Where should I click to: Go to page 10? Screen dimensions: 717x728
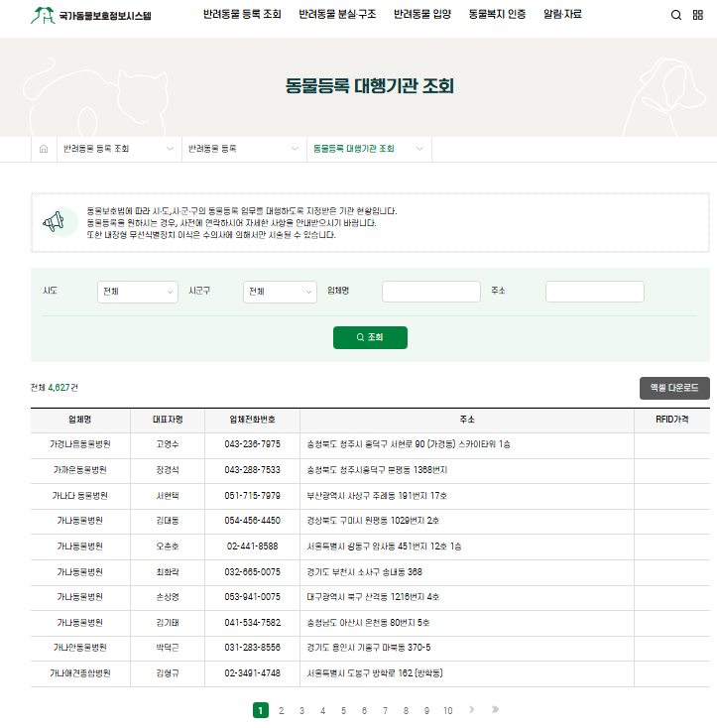(x=448, y=710)
